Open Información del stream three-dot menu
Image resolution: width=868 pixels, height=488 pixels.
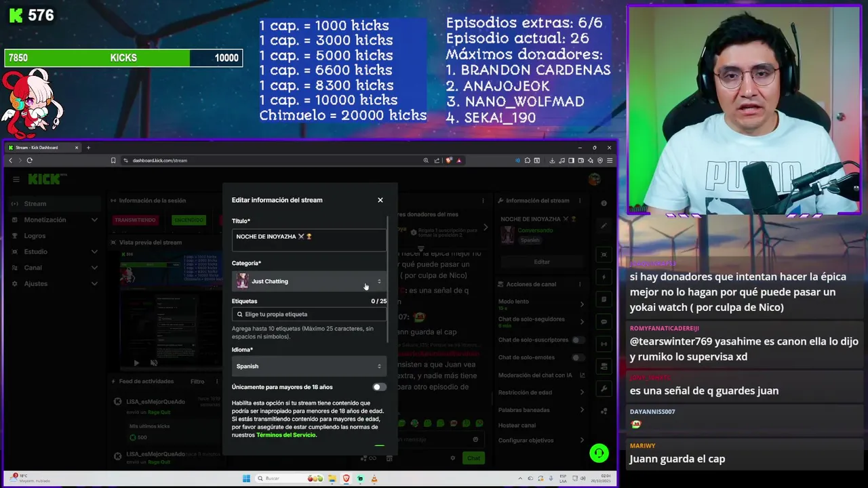pyautogui.click(x=580, y=201)
